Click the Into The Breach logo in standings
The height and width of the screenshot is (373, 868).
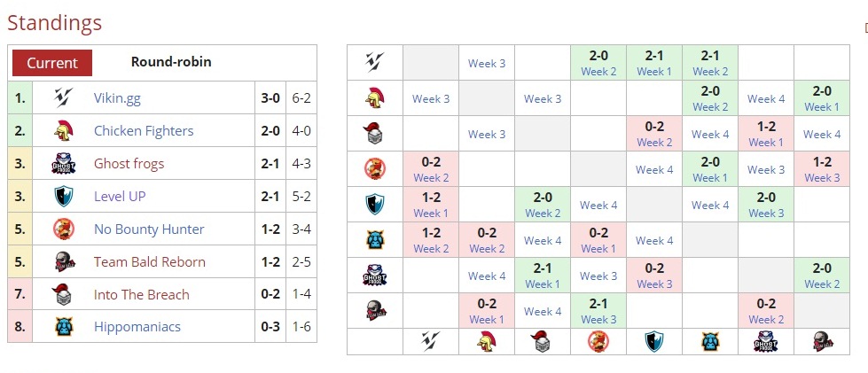[x=63, y=295]
